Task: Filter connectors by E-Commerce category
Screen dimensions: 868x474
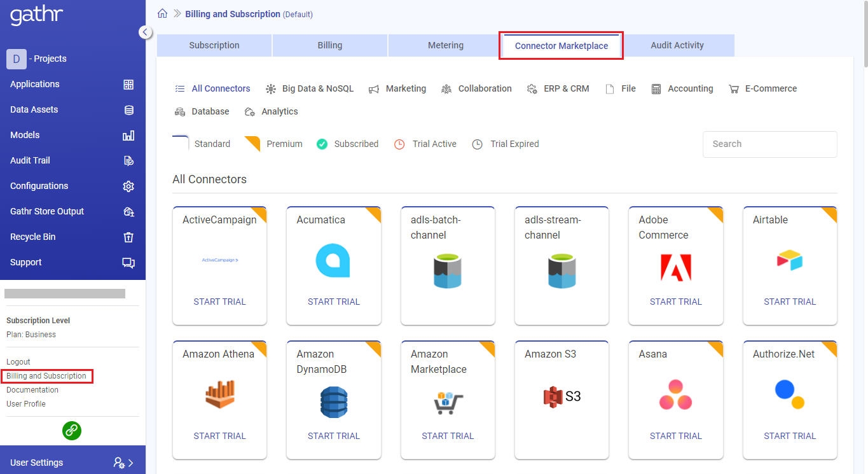Action: pos(763,88)
